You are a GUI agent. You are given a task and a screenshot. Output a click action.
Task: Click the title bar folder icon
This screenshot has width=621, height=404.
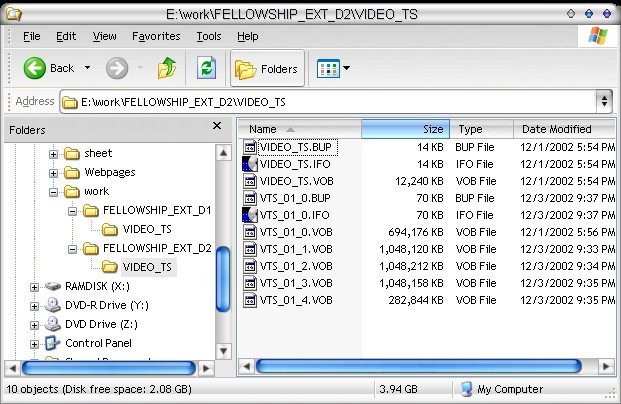pyautogui.click(x=14, y=13)
